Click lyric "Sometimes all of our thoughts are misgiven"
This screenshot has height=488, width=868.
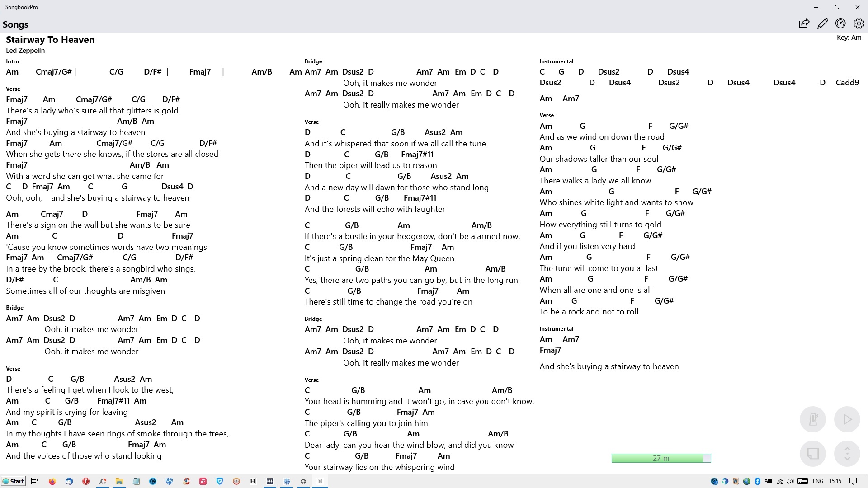pos(85,291)
